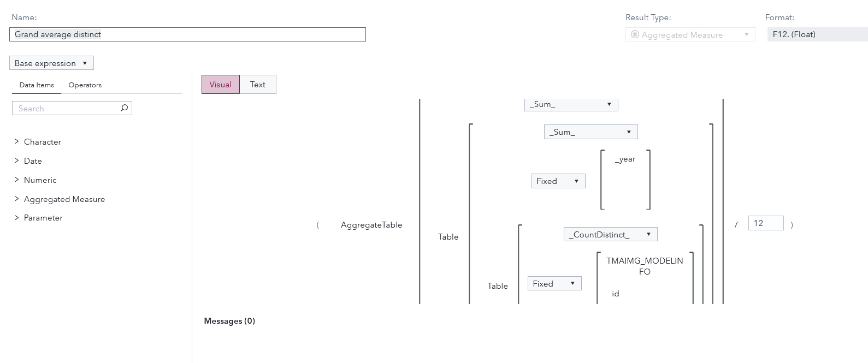This screenshot has height=363, width=868.
Task: Click the divisor field containing 12
Action: coord(765,223)
